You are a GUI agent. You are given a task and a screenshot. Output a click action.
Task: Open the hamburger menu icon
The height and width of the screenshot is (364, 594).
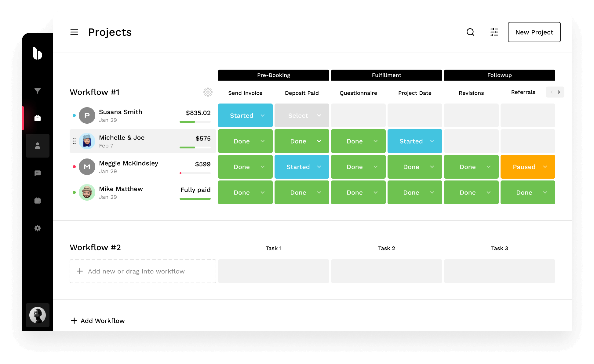click(74, 32)
